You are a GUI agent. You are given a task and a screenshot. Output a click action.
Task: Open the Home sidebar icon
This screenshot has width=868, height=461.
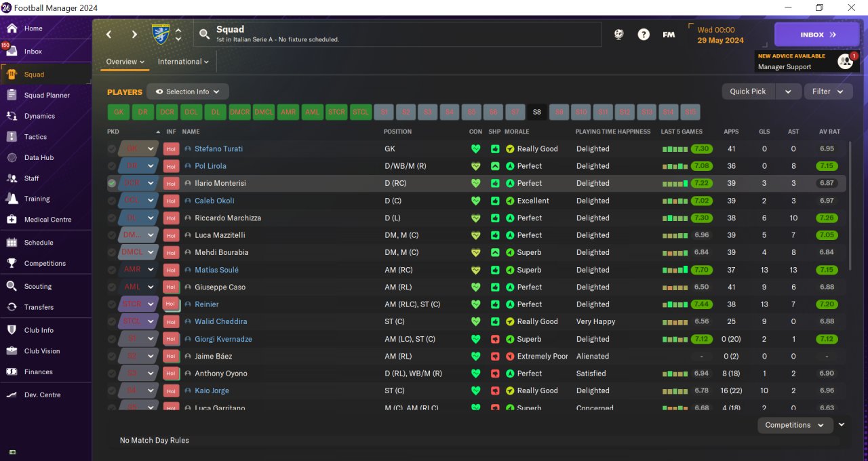coord(12,28)
